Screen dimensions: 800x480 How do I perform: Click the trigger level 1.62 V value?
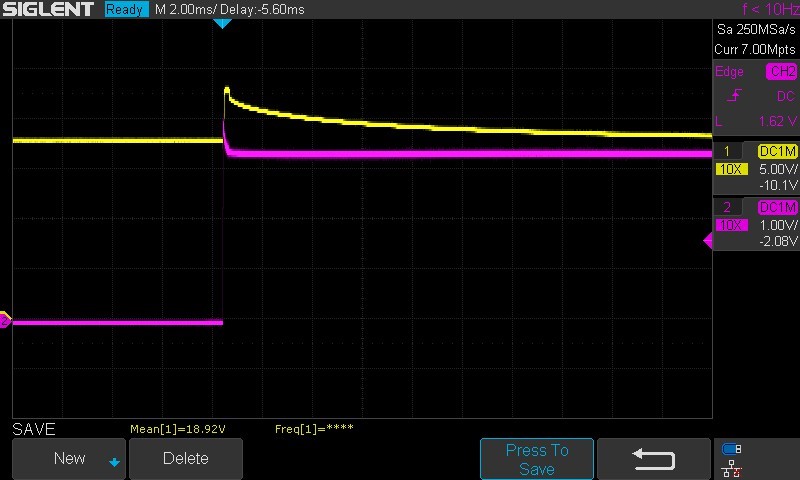[778, 121]
